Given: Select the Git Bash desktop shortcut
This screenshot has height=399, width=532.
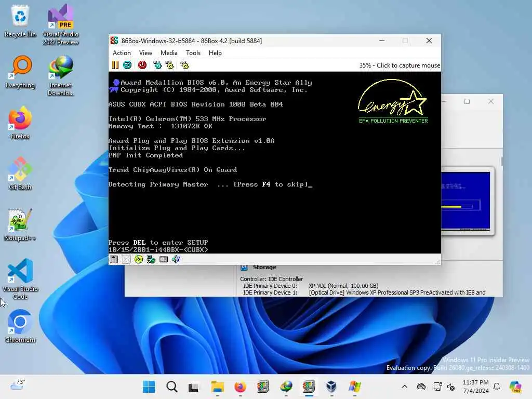Looking at the screenshot, I should point(20,174).
